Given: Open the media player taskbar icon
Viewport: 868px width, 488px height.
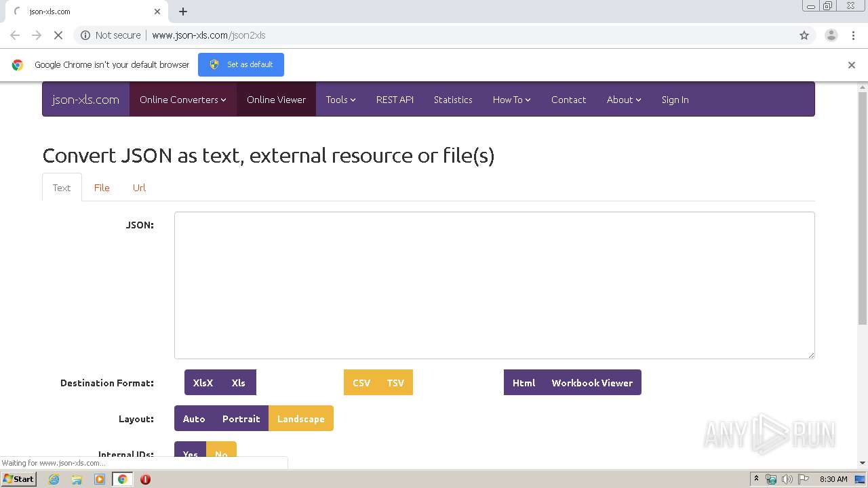Looking at the screenshot, I should coord(100,479).
